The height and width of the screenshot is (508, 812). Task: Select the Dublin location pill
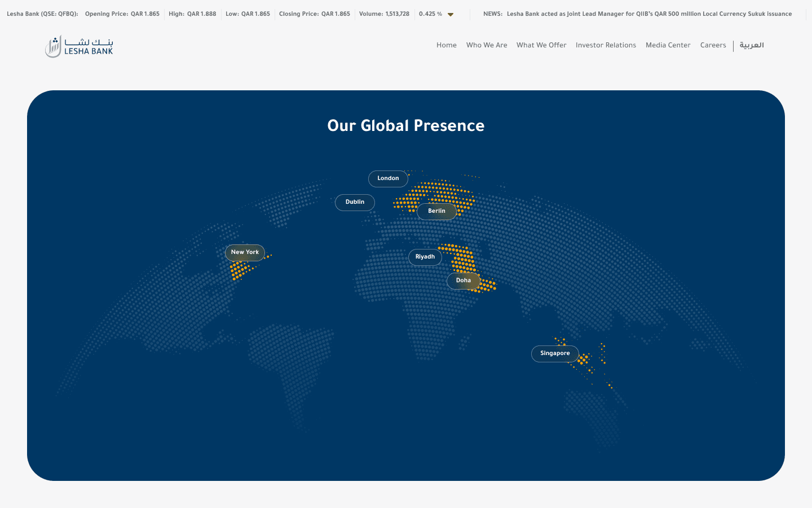click(x=355, y=202)
